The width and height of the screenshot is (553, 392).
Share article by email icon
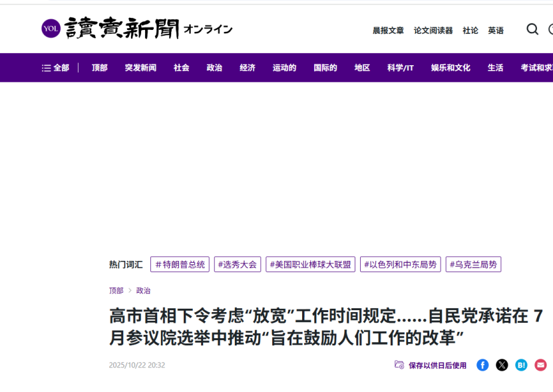pos(540,365)
